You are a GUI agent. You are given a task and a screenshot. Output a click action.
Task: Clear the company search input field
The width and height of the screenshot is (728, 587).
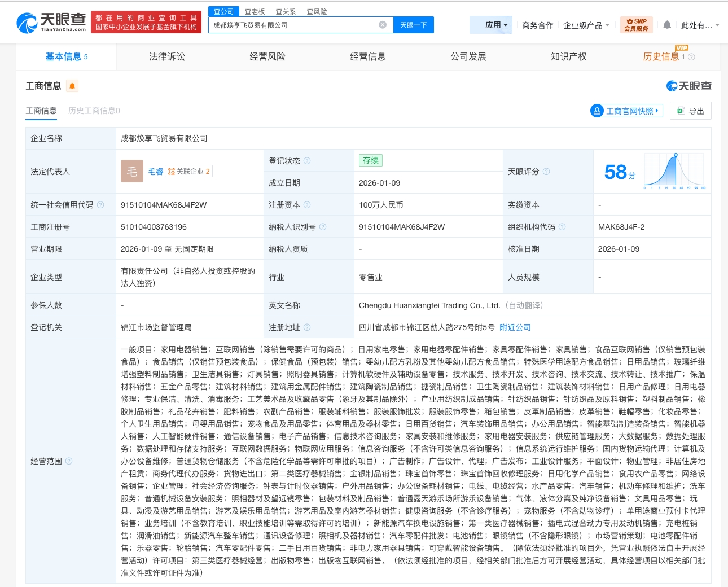(x=383, y=25)
